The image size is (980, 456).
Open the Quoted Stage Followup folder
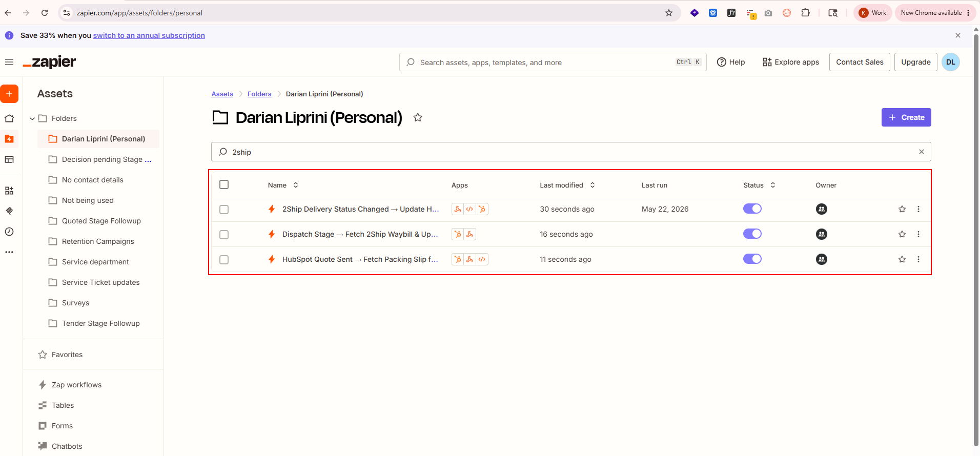click(99, 221)
